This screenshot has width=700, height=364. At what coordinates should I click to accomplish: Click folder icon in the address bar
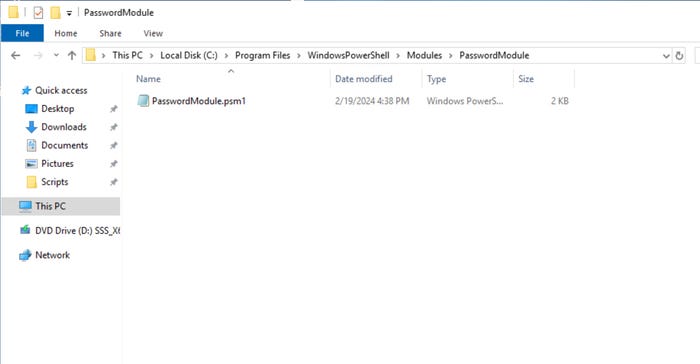click(91, 55)
